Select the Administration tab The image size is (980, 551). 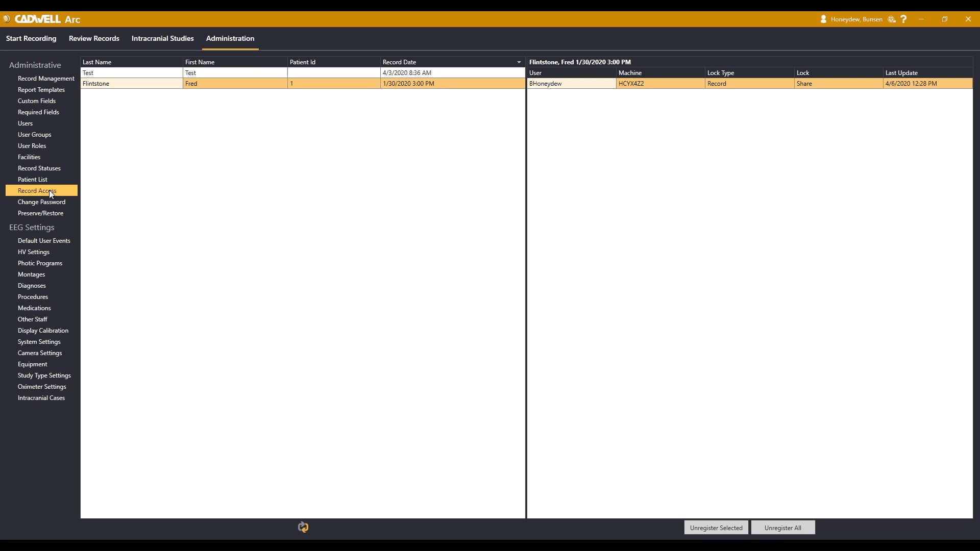[x=230, y=38]
